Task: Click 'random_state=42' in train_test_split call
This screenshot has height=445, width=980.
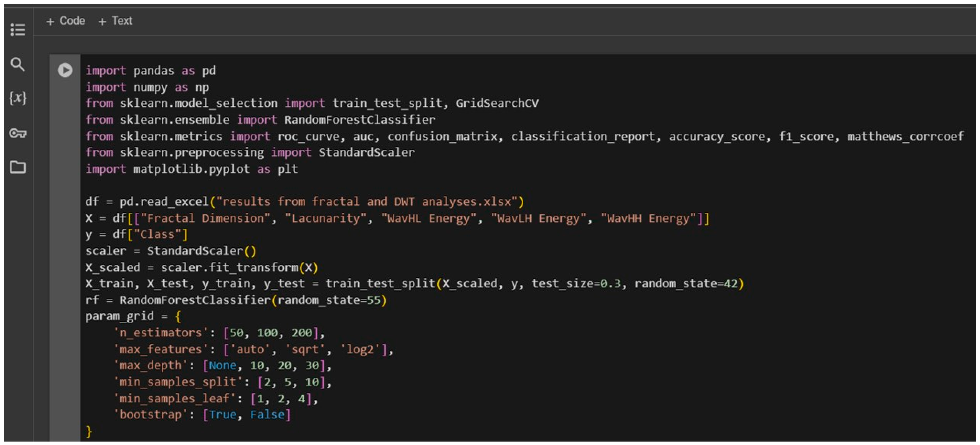Action: [x=686, y=284]
